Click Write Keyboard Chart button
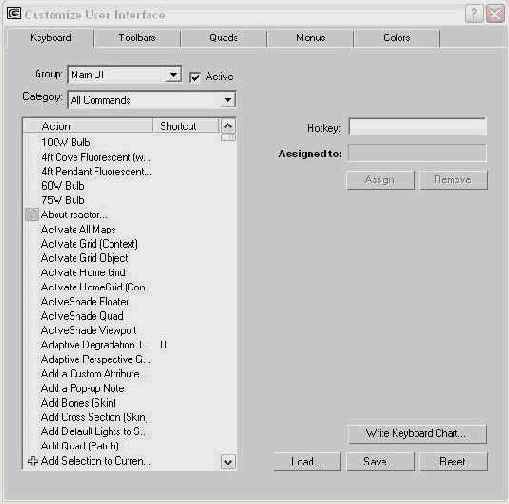 coord(417,434)
